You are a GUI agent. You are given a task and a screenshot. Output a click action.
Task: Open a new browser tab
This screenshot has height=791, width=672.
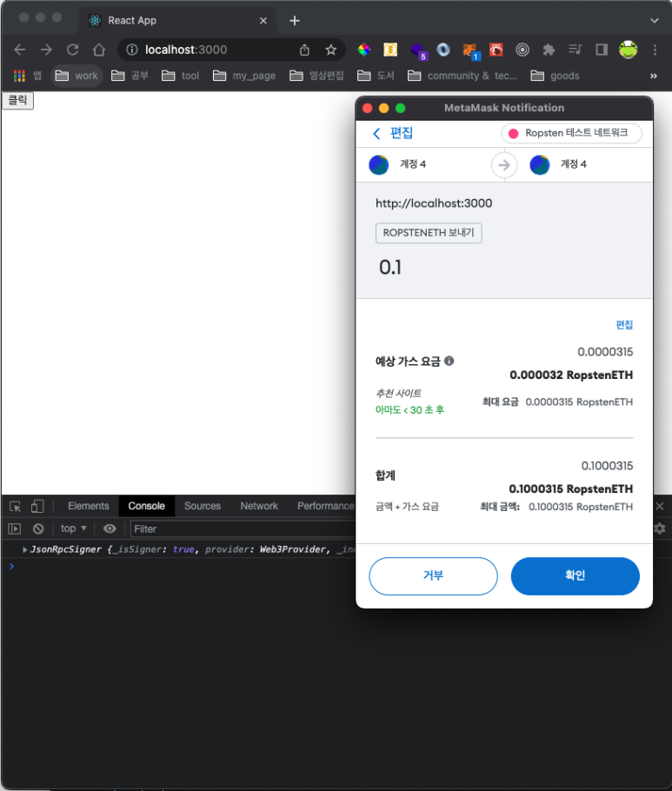pos(295,21)
